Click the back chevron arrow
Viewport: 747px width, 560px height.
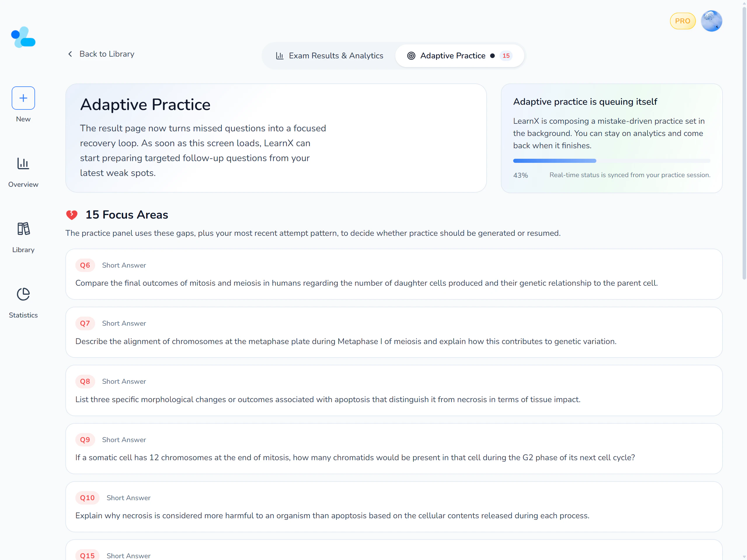click(x=70, y=54)
